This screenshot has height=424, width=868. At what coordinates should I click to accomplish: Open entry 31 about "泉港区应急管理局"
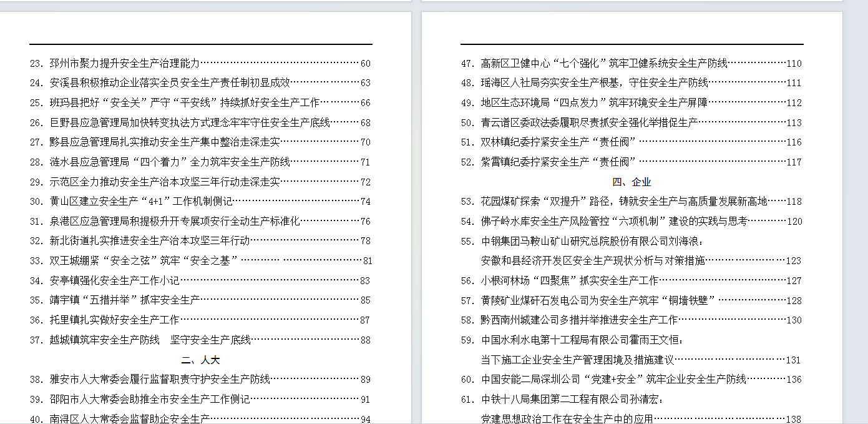point(200,221)
